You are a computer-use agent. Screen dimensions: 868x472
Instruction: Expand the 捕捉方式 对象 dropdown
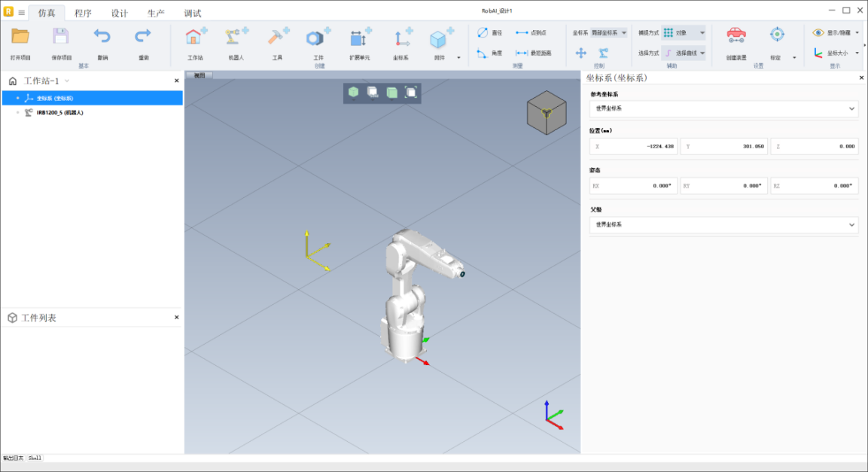(x=684, y=33)
